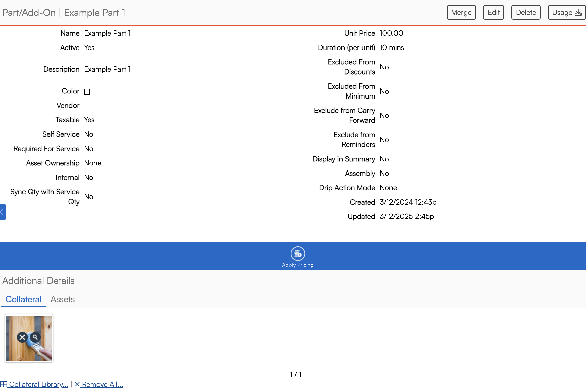
Task: Click the empty Color swatch box
Action: click(87, 91)
